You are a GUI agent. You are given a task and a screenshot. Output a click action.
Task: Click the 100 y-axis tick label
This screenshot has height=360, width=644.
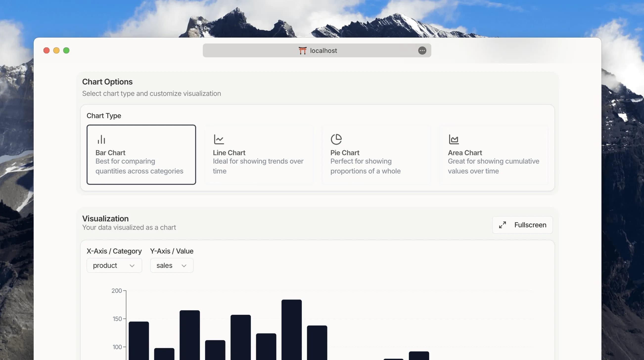click(117, 347)
